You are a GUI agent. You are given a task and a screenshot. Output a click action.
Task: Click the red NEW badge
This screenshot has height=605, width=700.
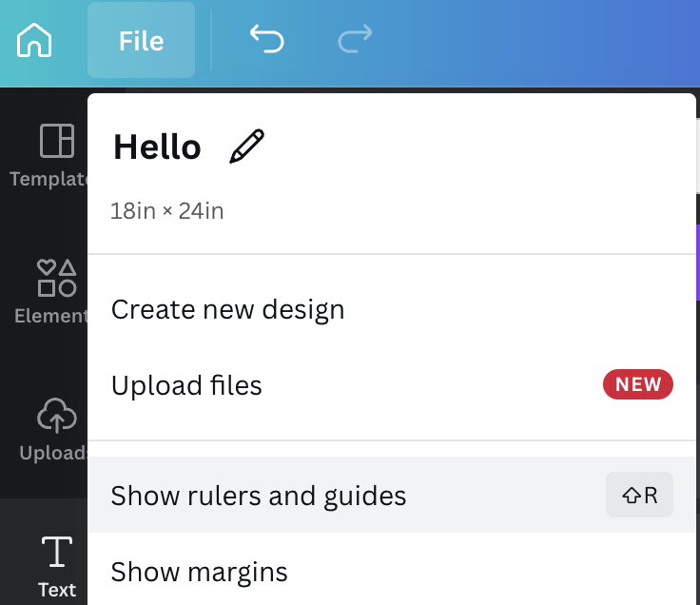click(638, 384)
